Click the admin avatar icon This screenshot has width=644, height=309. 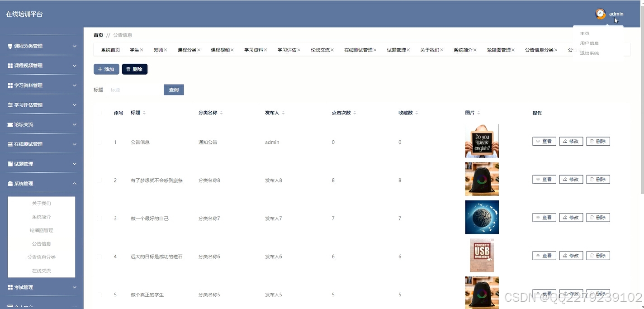(600, 14)
